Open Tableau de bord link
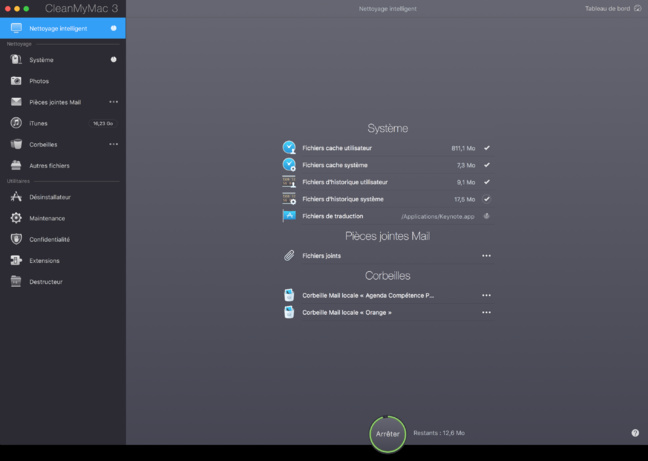The height and width of the screenshot is (461, 648). pos(608,9)
